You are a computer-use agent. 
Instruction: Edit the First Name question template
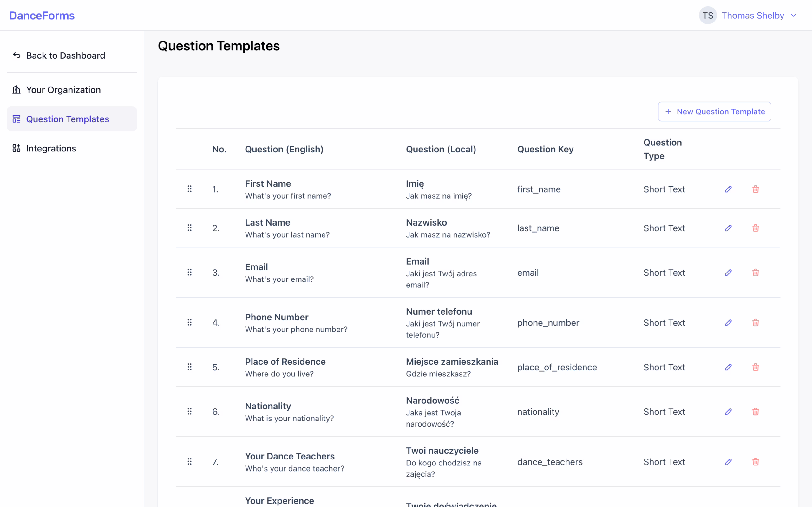[728, 189]
